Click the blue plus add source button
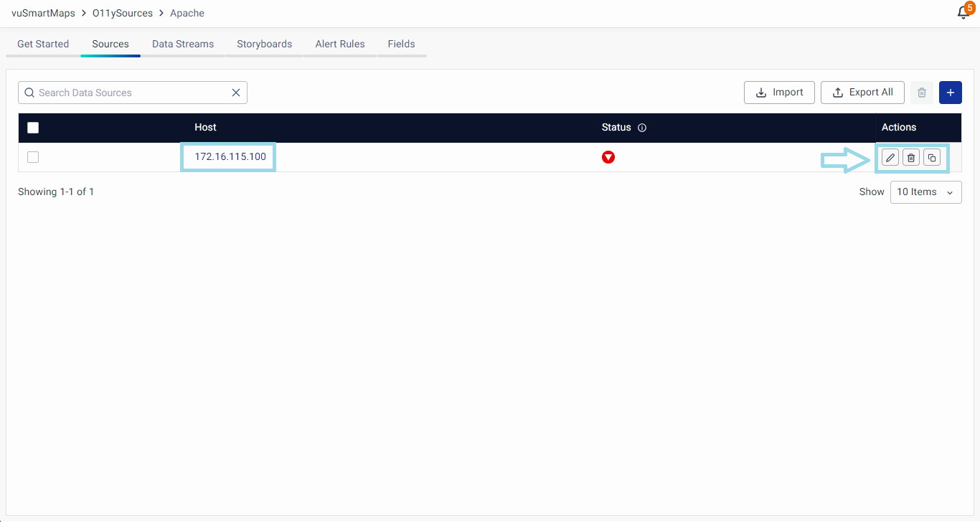 point(950,93)
